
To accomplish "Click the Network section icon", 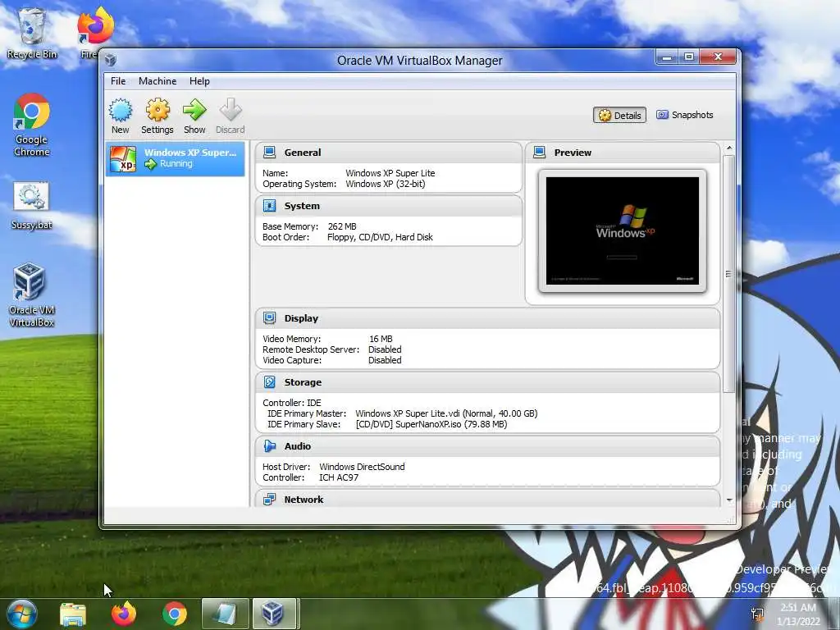I will point(269,500).
